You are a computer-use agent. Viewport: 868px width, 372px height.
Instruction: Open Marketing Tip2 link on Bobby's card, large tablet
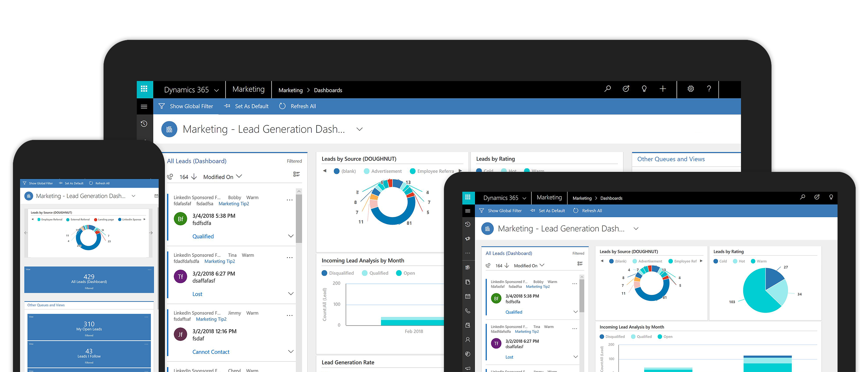234,204
